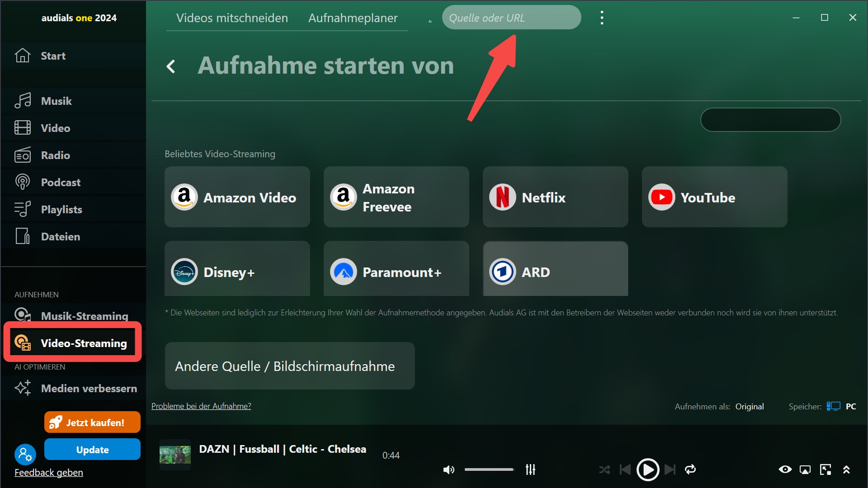Click the Speicher PC monitor icon
Screen dimensions: 868x488
(833, 406)
